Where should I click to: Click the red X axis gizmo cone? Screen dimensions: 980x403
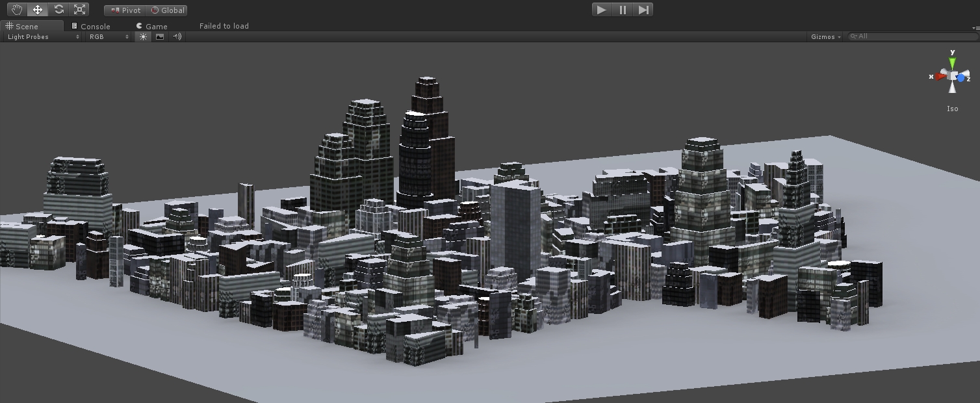[940, 77]
